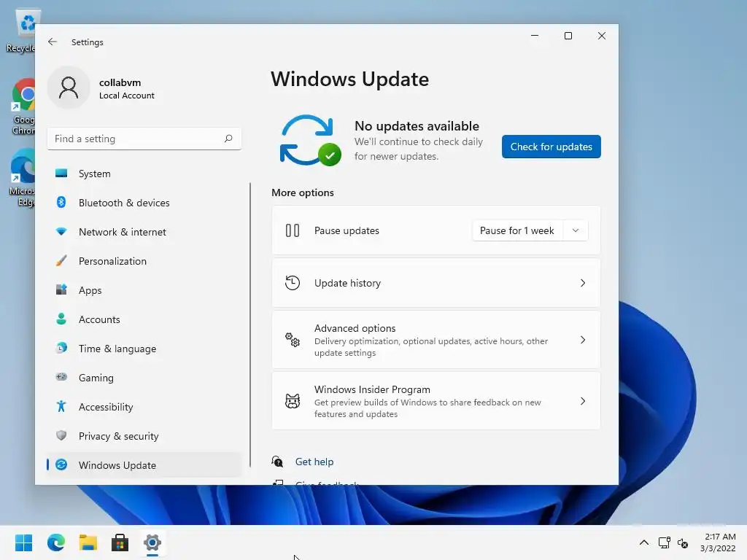747x560 pixels.
Task: Click the No updates available heading
Action: click(x=417, y=125)
